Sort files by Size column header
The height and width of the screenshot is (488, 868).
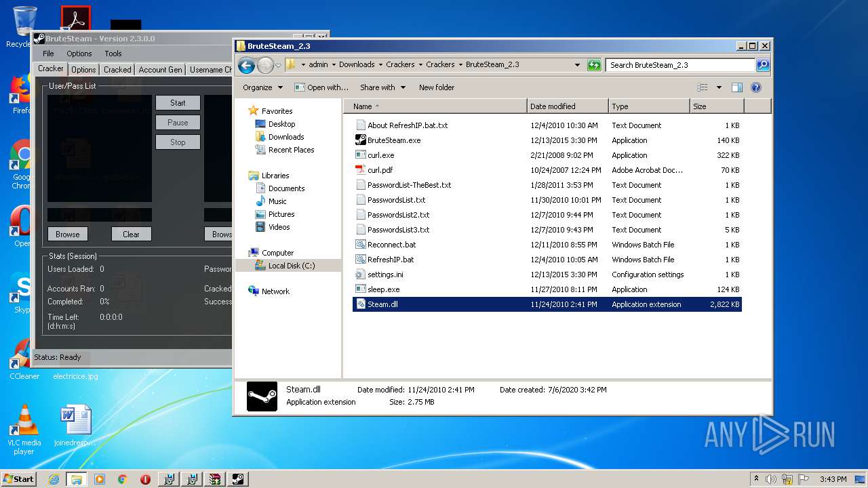click(x=717, y=106)
